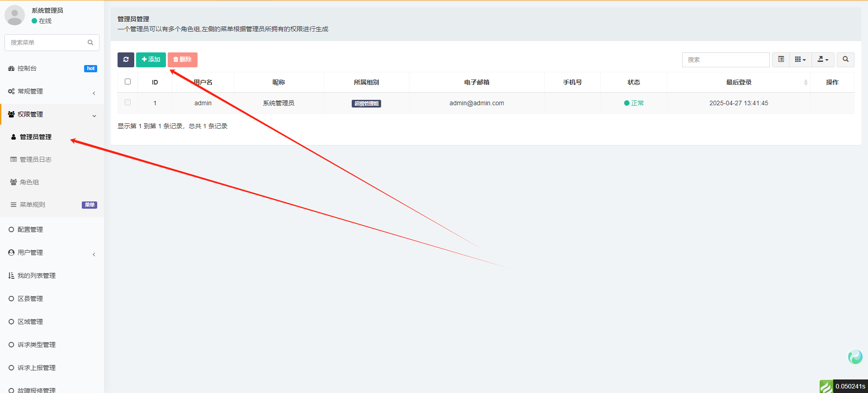This screenshot has height=393, width=868.
Task: Tick the checkbox for admin row
Action: point(128,103)
